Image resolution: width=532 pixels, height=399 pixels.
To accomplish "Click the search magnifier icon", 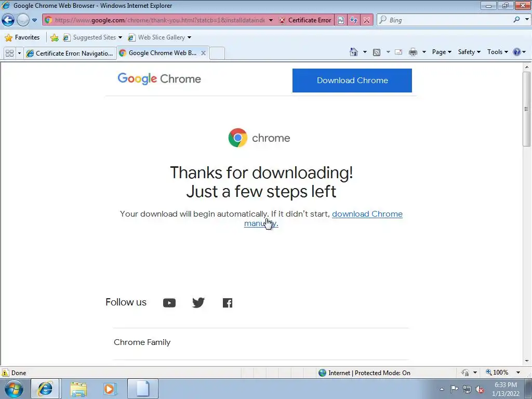I will 516,20.
